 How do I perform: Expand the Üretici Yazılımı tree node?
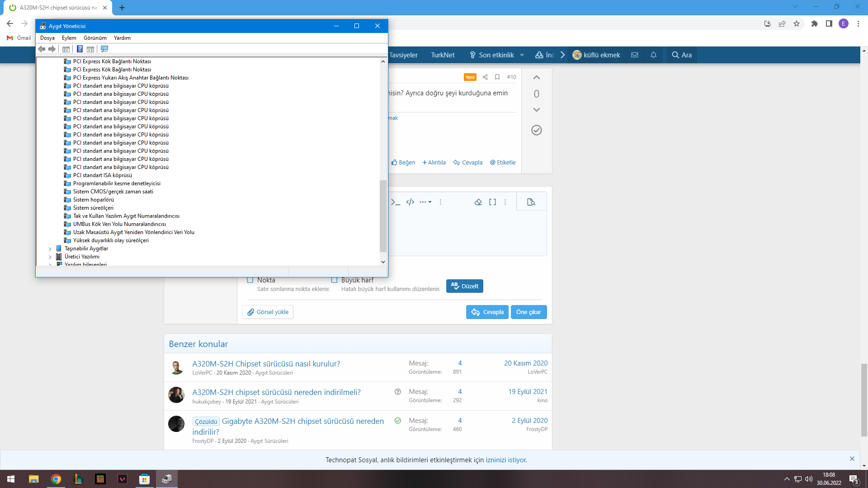(50, 257)
